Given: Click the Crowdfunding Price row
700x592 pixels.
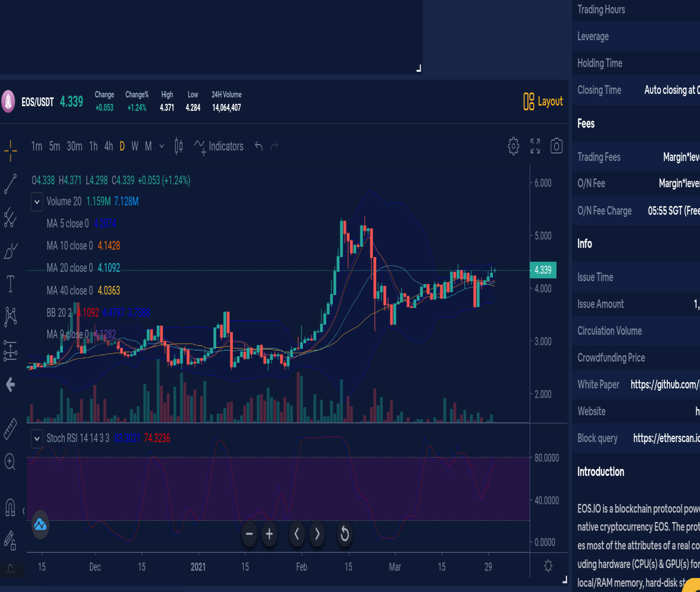Looking at the screenshot, I should click(x=636, y=358).
